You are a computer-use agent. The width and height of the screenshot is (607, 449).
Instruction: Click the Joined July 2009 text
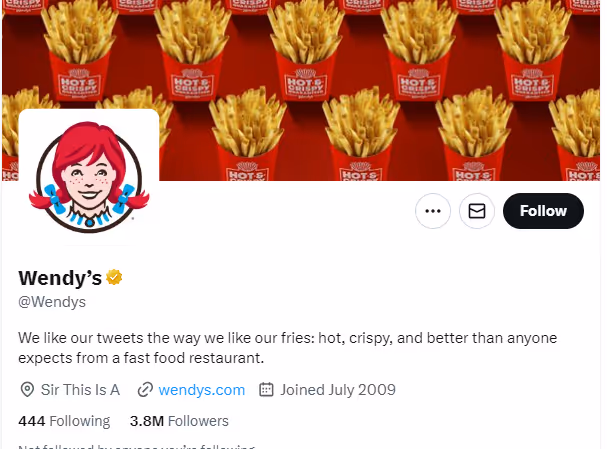pos(338,390)
